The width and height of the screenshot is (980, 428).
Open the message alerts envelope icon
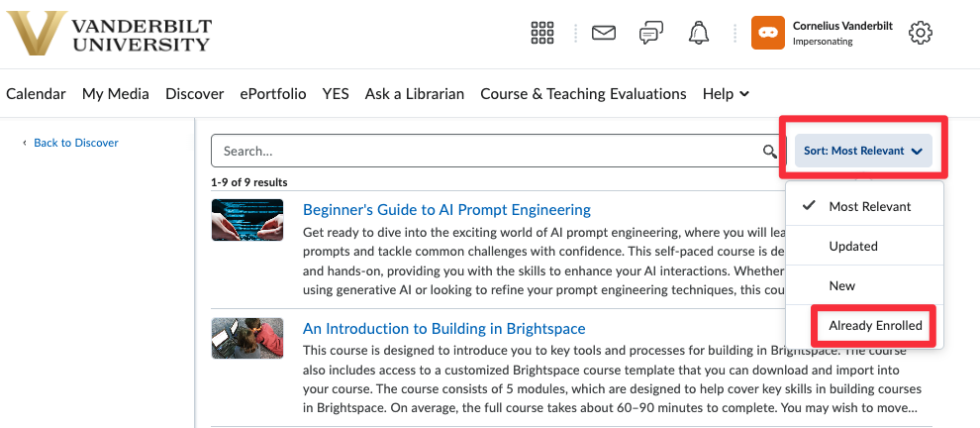coord(604,33)
